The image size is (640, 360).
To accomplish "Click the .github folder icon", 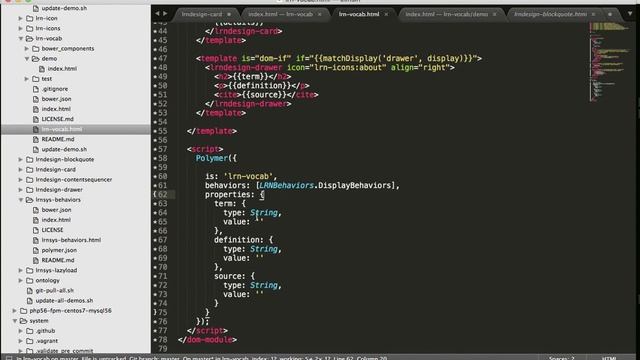I will tap(29, 331).
